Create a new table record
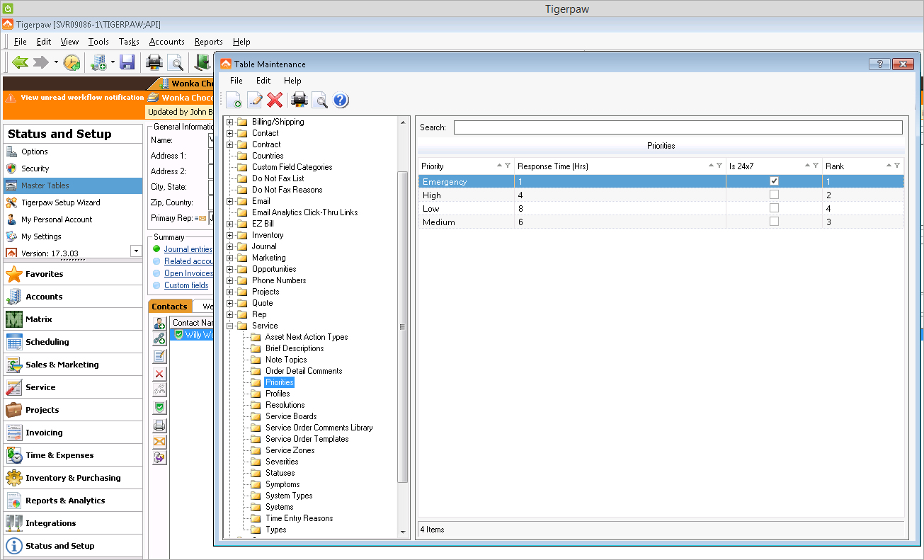This screenshot has width=924, height=560. (234, 100)
